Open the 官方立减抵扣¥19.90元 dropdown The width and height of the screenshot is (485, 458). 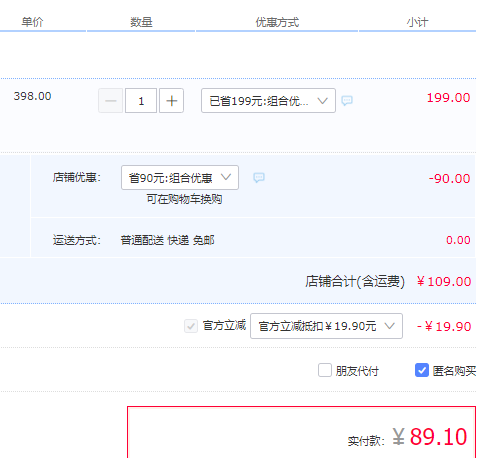[326, 326]
